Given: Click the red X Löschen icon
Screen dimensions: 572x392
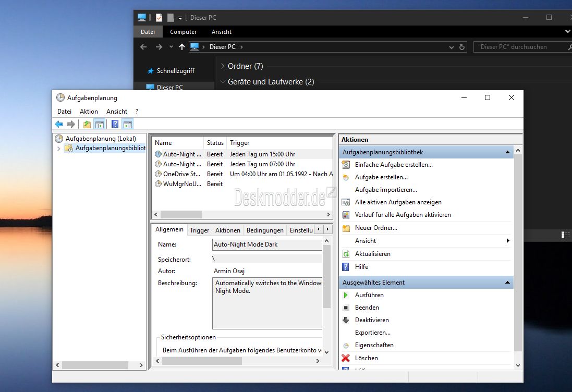Looking at the screenshot, I should [x=346, y=358].
